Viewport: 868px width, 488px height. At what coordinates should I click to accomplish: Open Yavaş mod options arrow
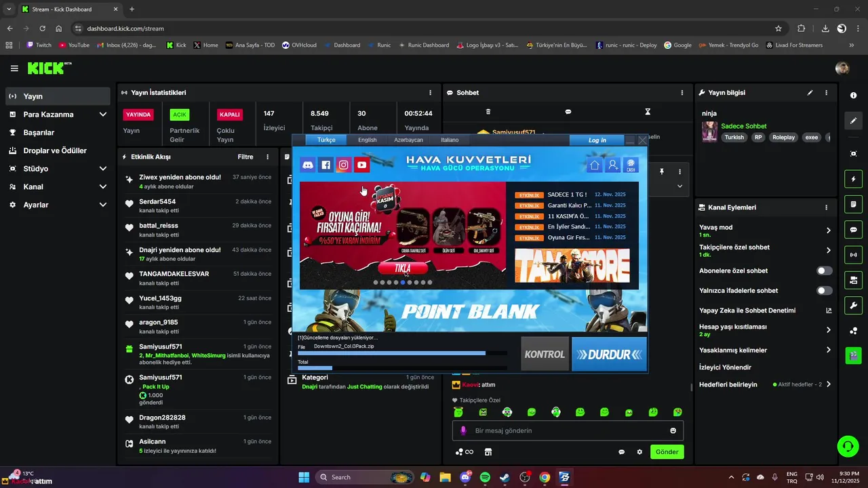pyautogui.click(x=828, y=230)
